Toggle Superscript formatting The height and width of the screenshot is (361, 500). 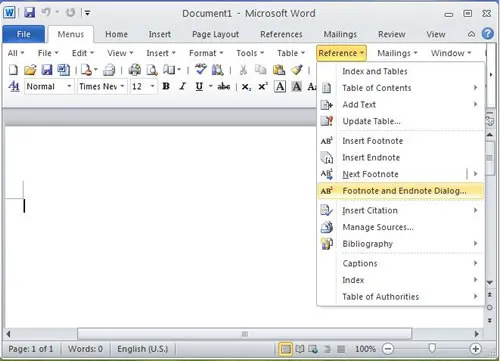(263, 87)
